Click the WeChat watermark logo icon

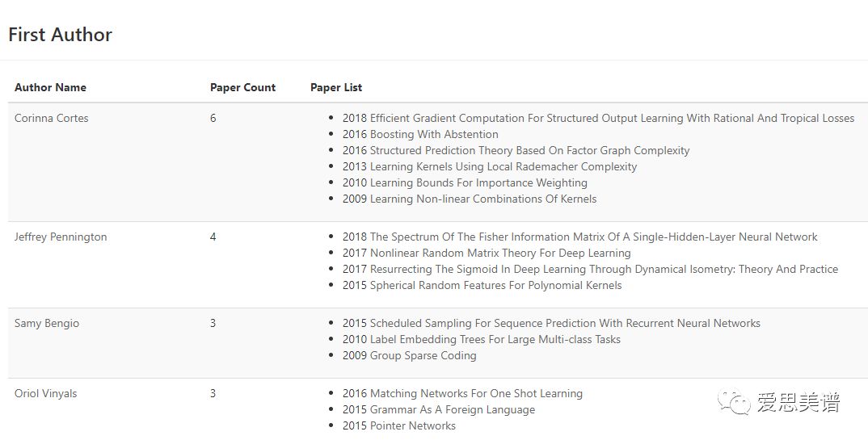pyautogui.click(x=735, y=401)
